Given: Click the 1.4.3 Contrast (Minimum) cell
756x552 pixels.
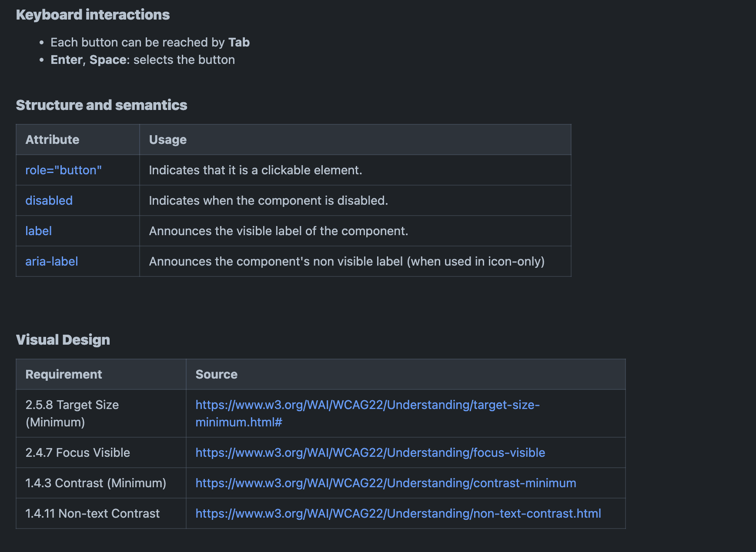Looking at the screenshot, I should pos(96,483).
